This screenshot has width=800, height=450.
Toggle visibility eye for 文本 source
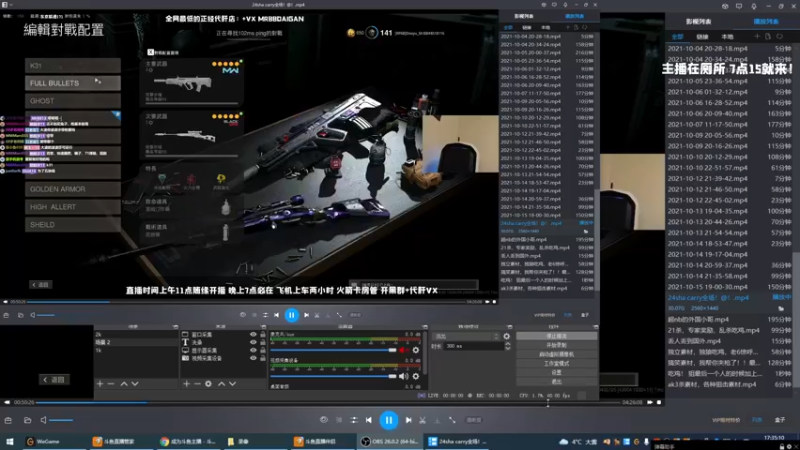(253, 342)
